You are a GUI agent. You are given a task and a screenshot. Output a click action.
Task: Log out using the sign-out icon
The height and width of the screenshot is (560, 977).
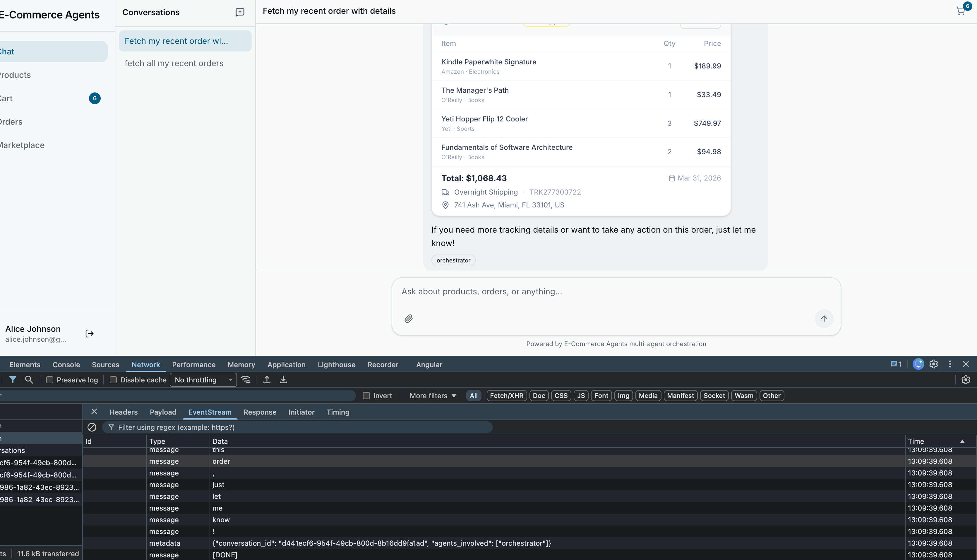click(x=89, y=333)
